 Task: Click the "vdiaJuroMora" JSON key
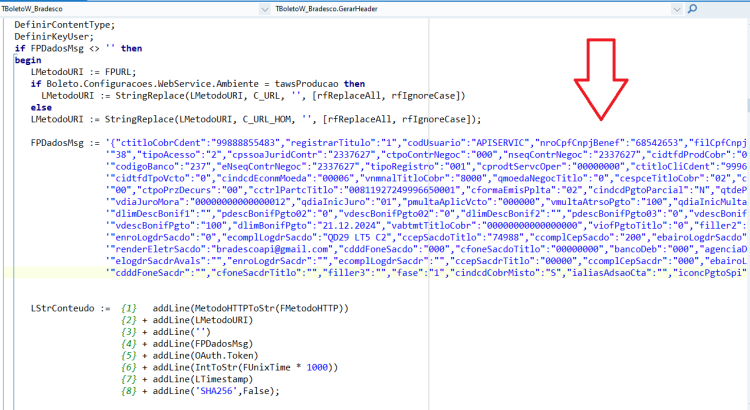[150, 202]
